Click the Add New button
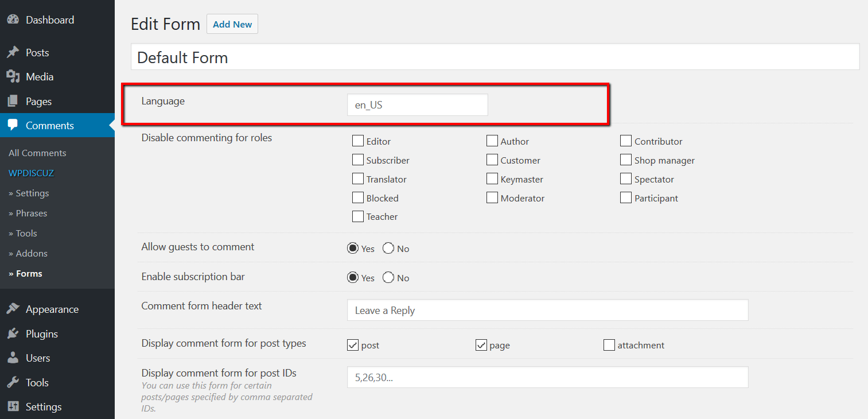The width and height of the screenshot is (868, 419). [232, 24]
